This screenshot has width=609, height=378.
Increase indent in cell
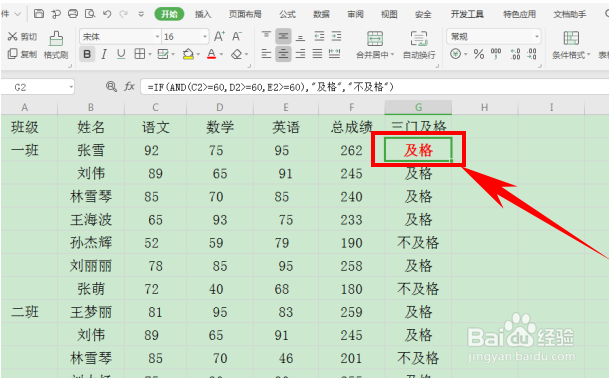click(x=336, y=37)
